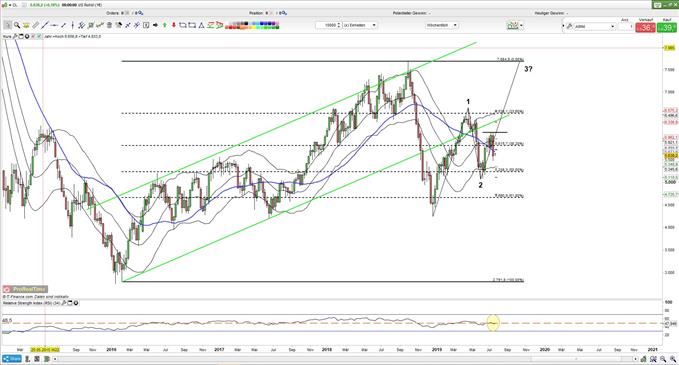The height and width of the screenshot is (365, 679).
Task: Select the triangle shape drawing tool
Action: click(201, 26)
